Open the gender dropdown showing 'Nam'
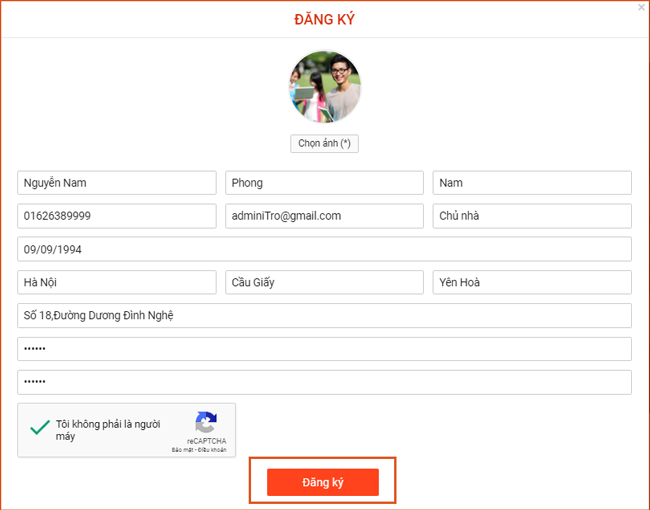 point(531,183)
